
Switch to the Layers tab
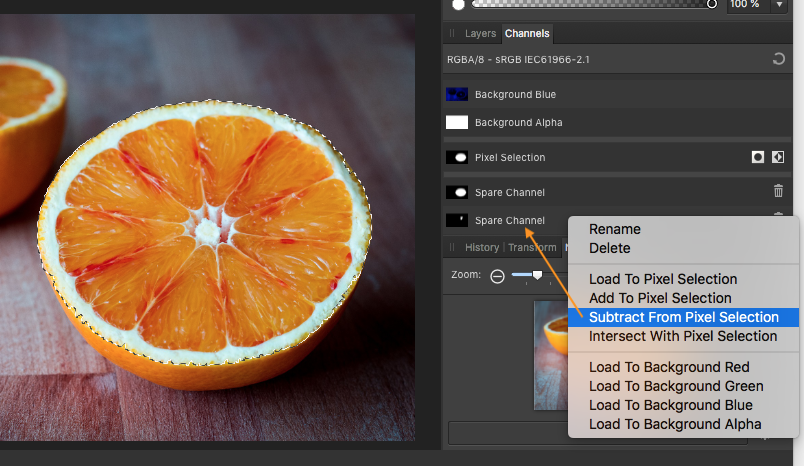480,33
